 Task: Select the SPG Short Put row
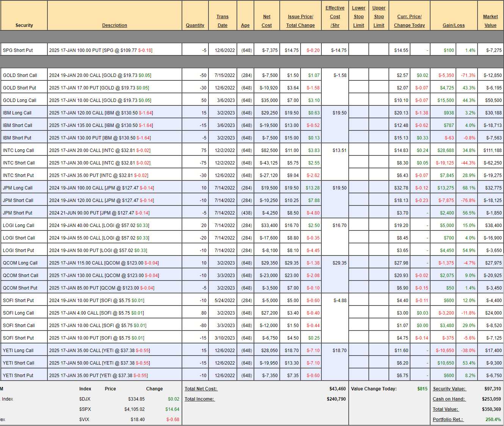click(x=18, y=50)
